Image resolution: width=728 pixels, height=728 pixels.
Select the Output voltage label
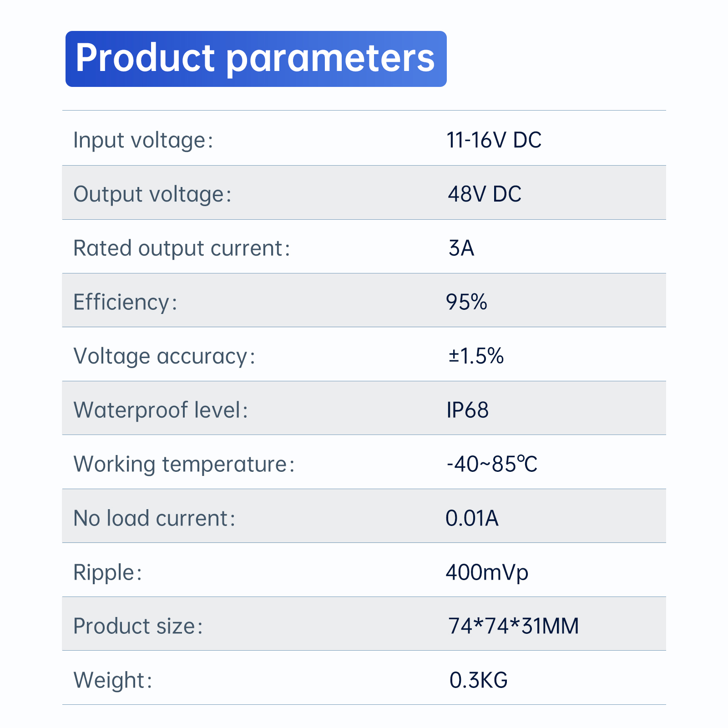(152, 194)
